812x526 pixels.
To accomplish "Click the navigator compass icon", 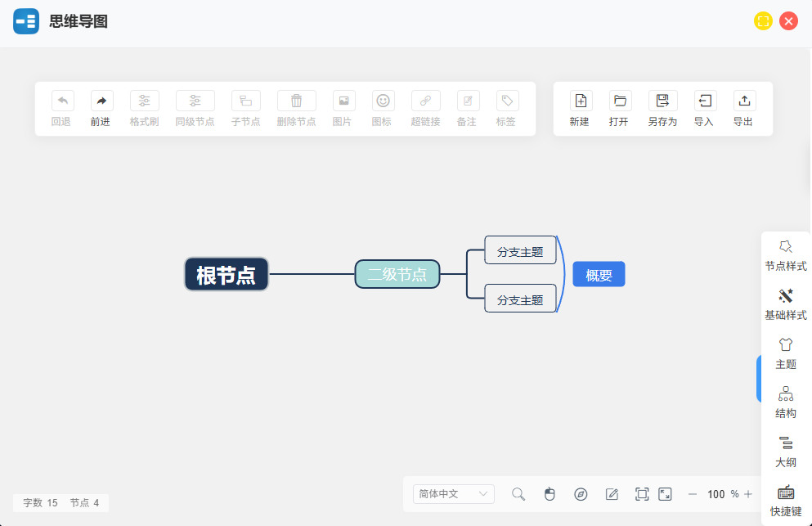I will tap(581, 494).
